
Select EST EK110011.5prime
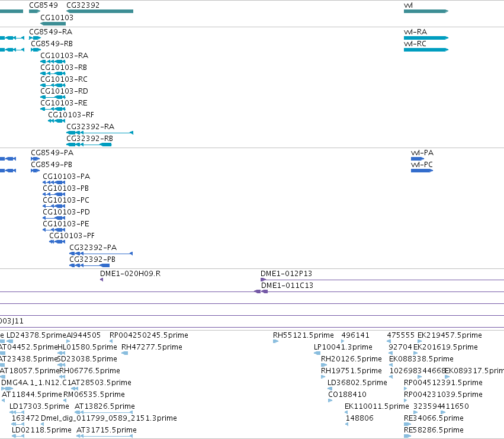377,406
